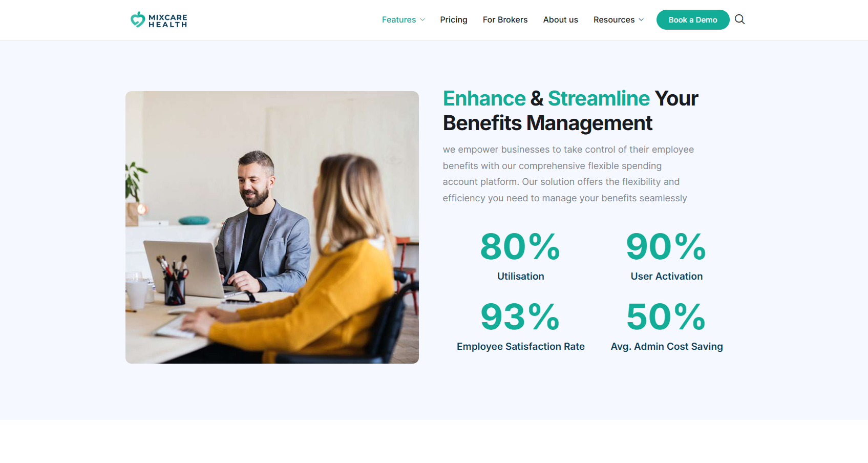The width and height of the screenshot is (868, 463).
Task: Open search with the magnifier icon
Action: tap(739, 19)
